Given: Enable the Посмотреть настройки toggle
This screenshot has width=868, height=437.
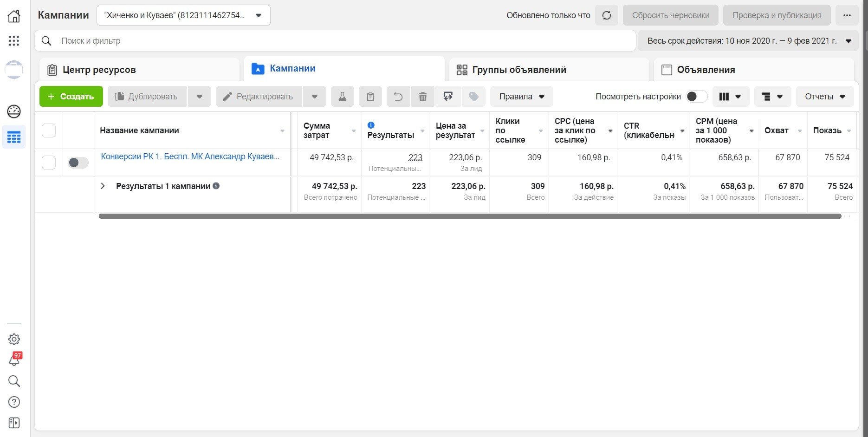Looking at the screenshot, I should pyautogui.click(x=696, y=97).
